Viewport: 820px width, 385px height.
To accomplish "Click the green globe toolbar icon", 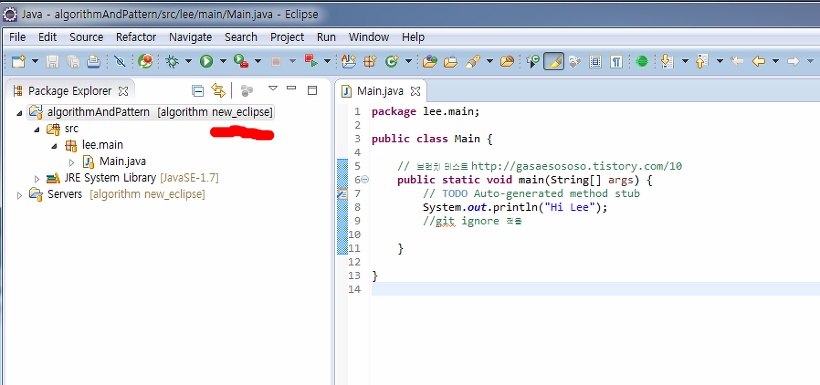I will (x=642, y=62).
